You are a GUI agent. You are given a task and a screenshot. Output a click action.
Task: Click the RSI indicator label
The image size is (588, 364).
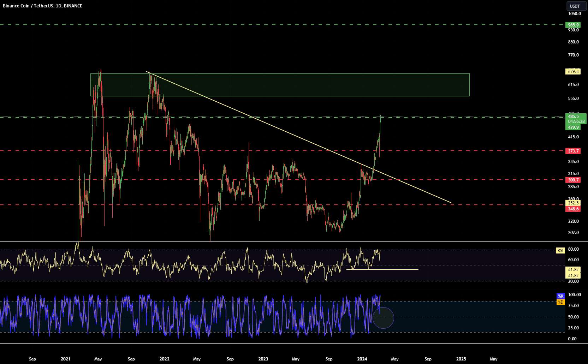click(x=560, y=251)
